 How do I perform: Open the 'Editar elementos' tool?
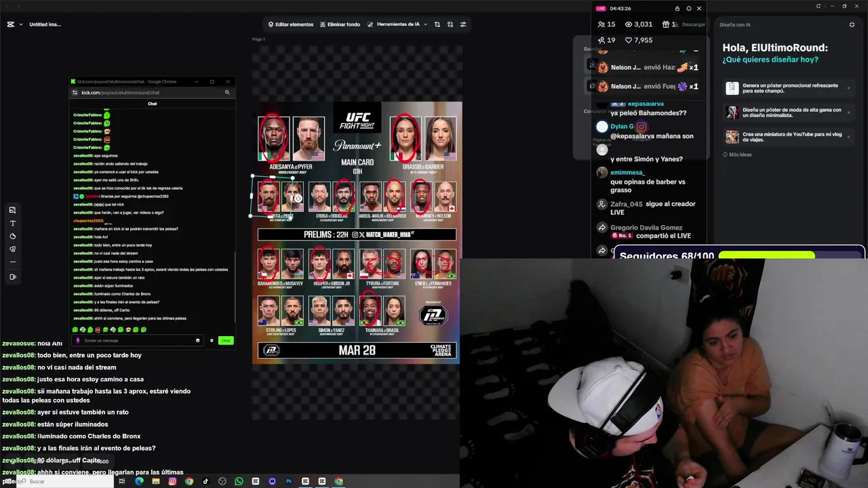pos(290,24)
